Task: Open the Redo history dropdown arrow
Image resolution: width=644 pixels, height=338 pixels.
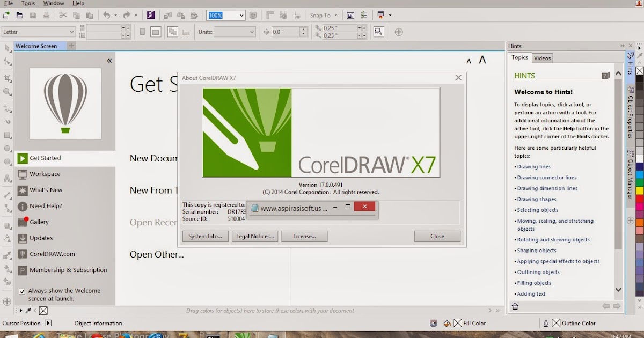Action: (136, 15)
